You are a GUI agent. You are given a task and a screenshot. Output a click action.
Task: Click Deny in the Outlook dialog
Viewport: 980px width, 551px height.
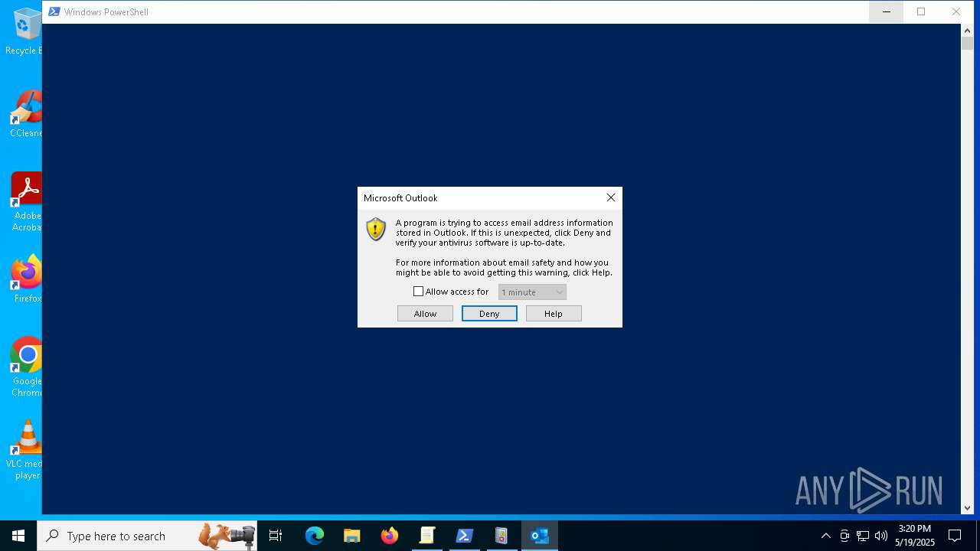(489, 314)
